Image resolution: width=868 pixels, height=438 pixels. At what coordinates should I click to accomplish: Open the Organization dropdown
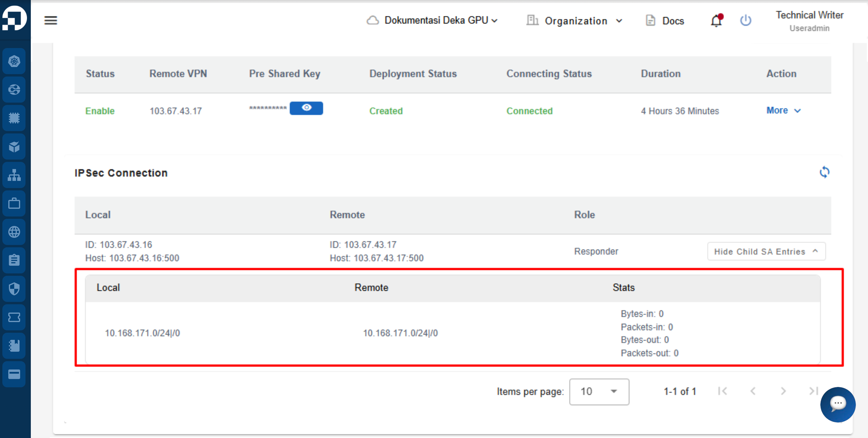574,21
